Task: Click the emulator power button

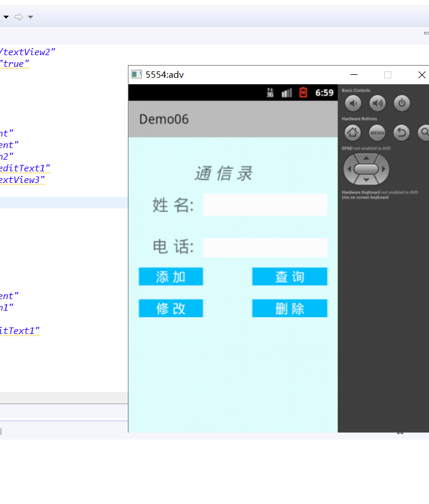Action: (x=402, y=103)
